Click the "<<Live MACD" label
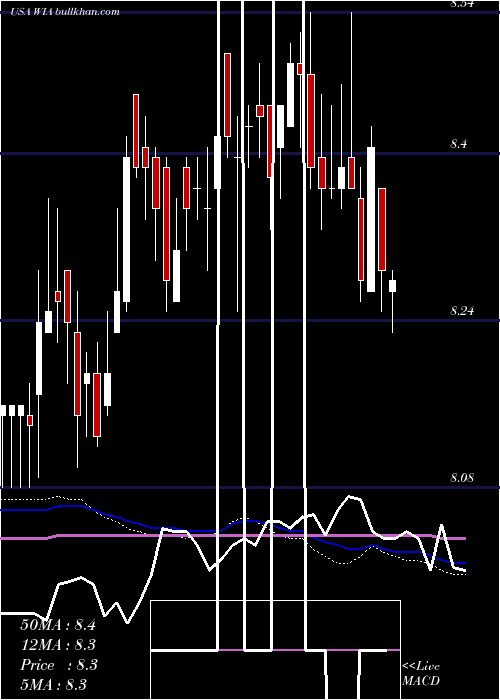This screenshot has width=500, height=700. [421, 674]
